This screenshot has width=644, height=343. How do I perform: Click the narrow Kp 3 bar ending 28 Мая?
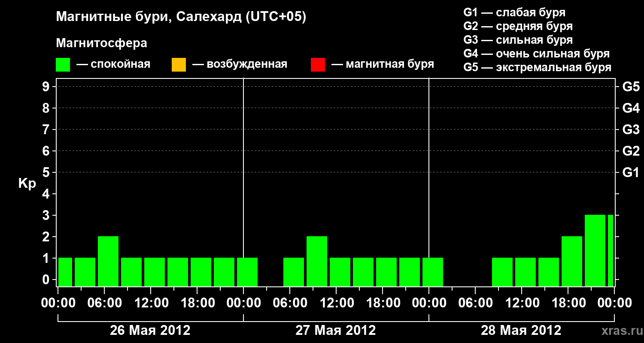click(611, 250)
